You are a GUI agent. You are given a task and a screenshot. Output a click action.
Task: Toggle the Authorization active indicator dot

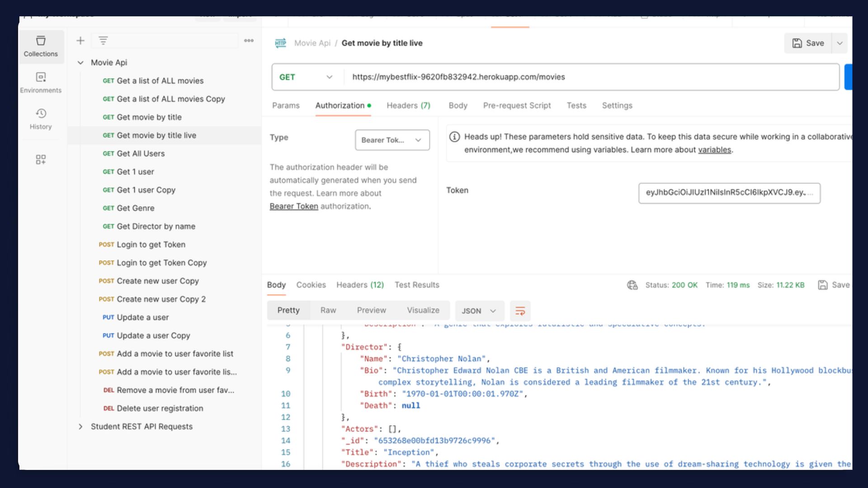370,105
